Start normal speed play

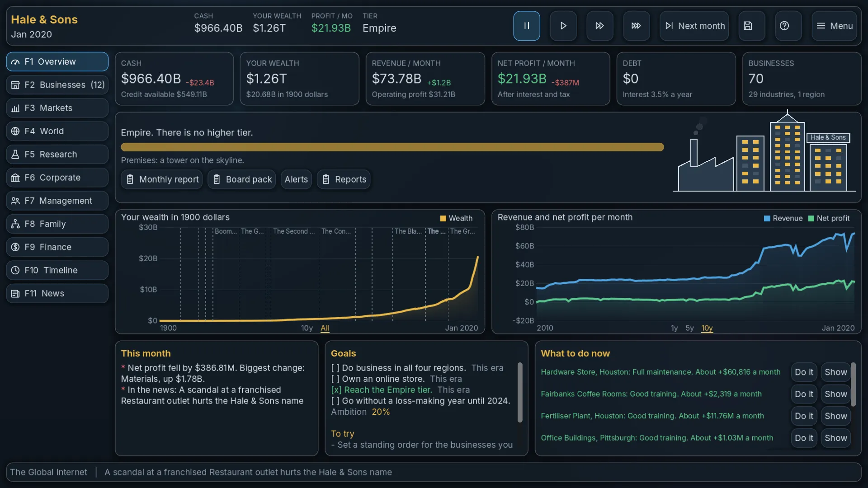coord(563,26)
